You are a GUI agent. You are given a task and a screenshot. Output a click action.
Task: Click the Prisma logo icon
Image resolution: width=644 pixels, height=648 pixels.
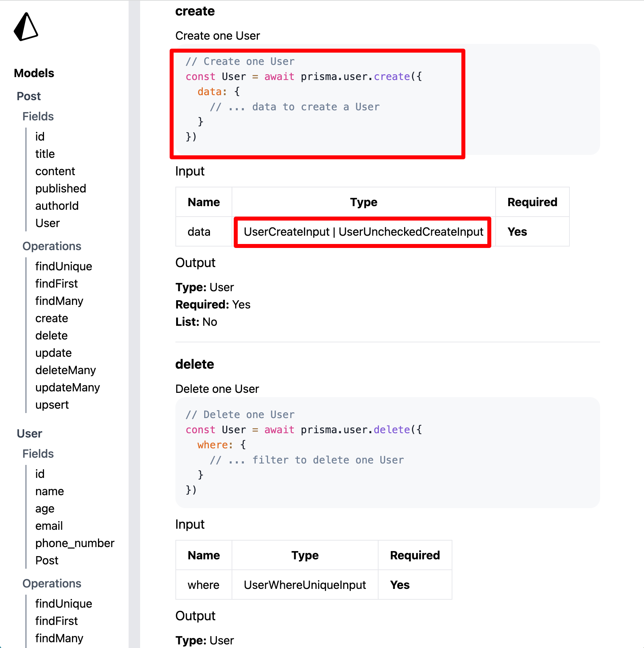pyautogui.click(x=26, y=27)
